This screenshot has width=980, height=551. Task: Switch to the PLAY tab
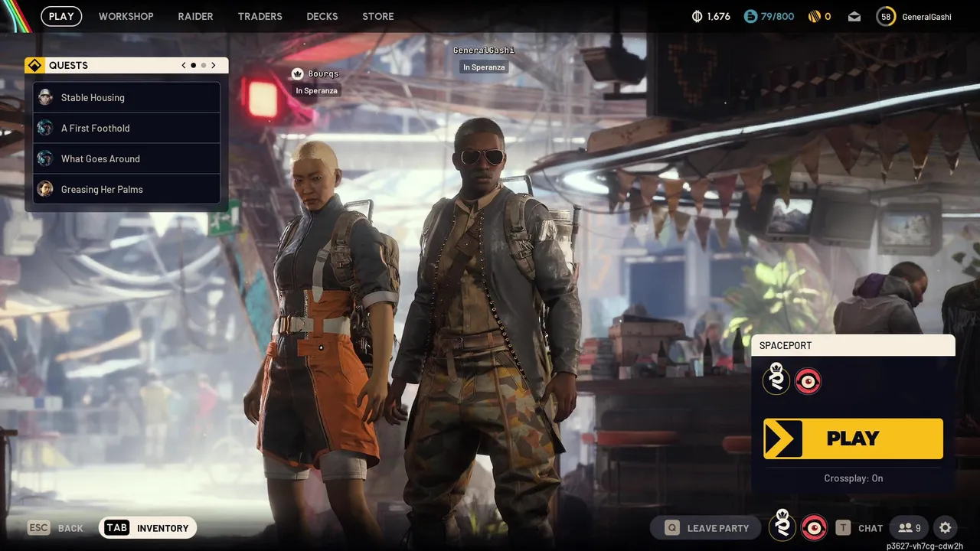(x=61, y=16)
